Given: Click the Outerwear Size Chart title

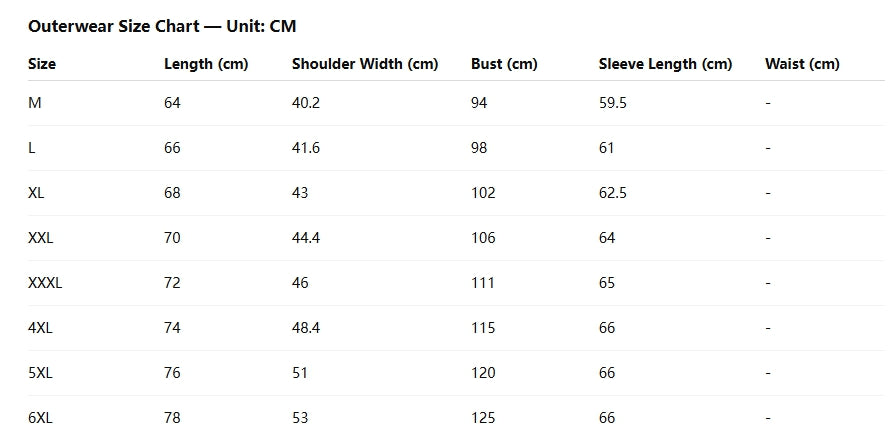Looking at the screenshot, I should [x=162, y=26].
